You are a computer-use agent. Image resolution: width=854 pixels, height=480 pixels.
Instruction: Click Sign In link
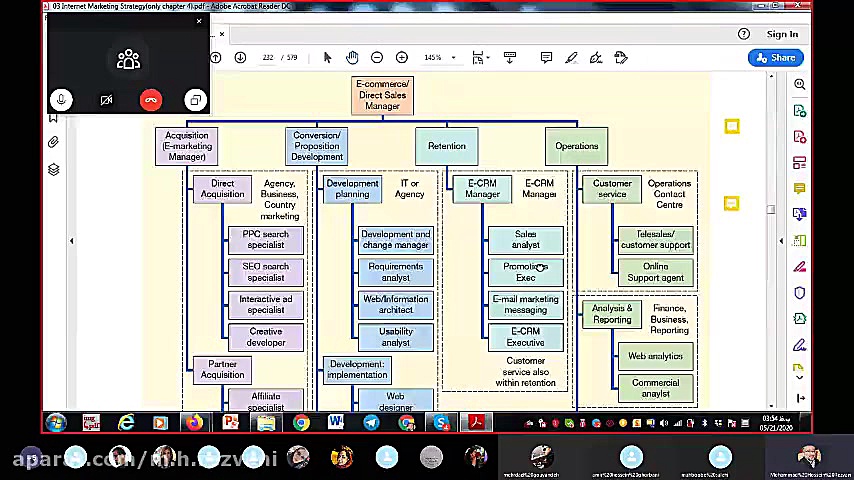point(782,34)
